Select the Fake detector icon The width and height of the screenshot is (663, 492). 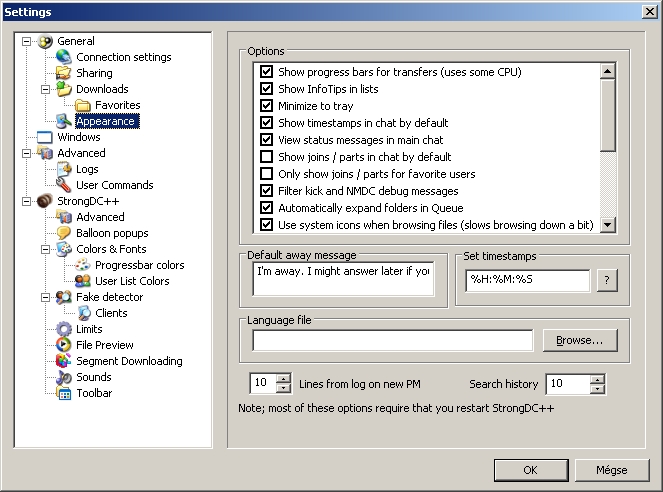tap(64, 297)
